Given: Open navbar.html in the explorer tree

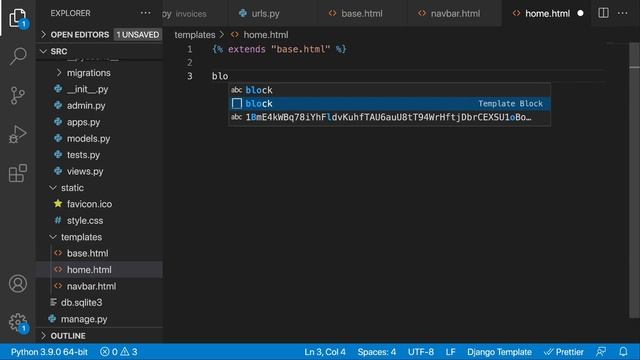Looking at the screenshot, I should (x=91, y=286).
